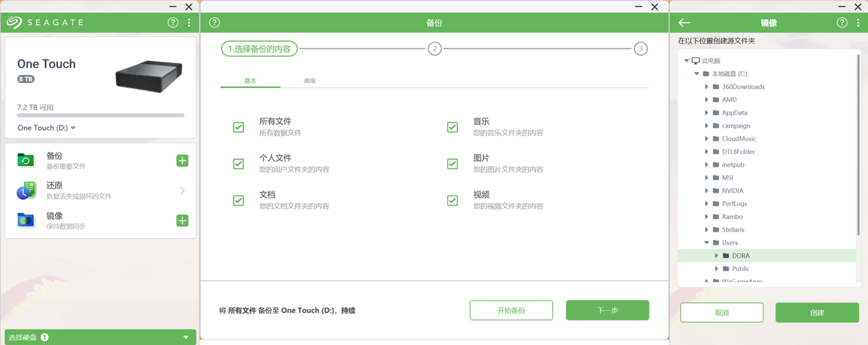Image resolution: width=868 pixels, height=345 pixels.
Task: Click the green plus icon beside 备份
Action: point(182,160)
